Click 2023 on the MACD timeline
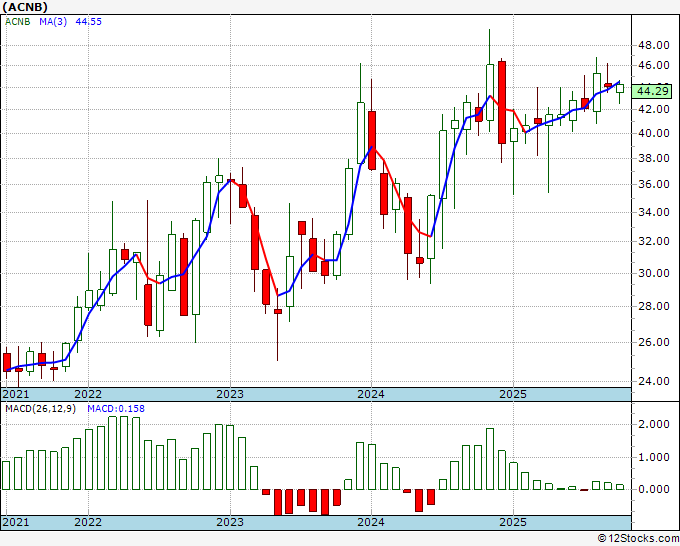Screen dimensions: 680x546 [230, 522]
